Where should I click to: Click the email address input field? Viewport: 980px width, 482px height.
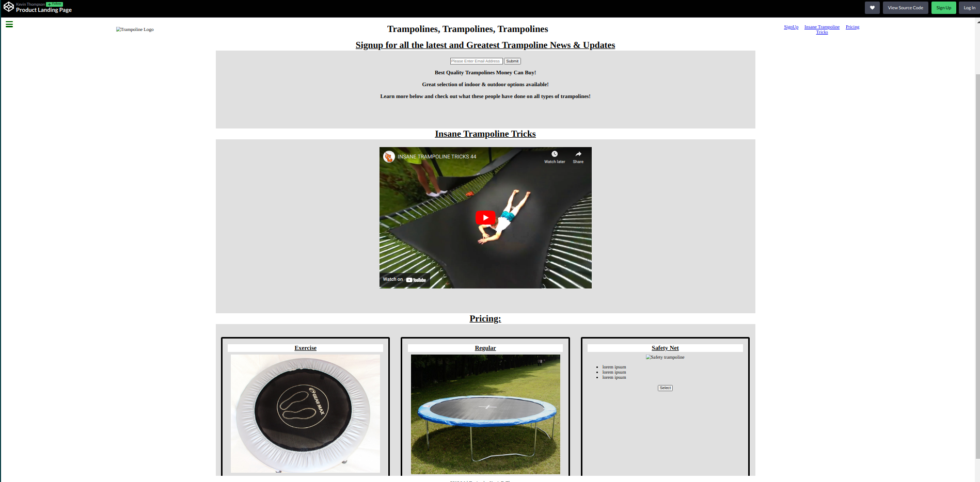[476, 61]
